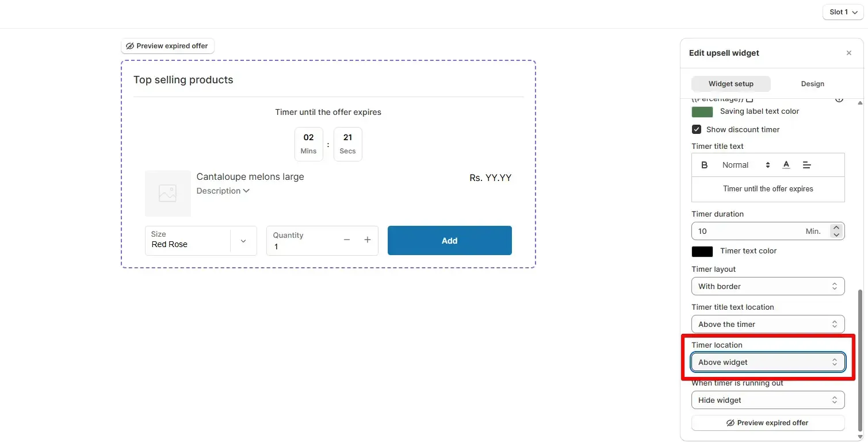Expand the product Description chevron
Image resolution: width=868 pixels, height=443 pixels.
[246, 191]
